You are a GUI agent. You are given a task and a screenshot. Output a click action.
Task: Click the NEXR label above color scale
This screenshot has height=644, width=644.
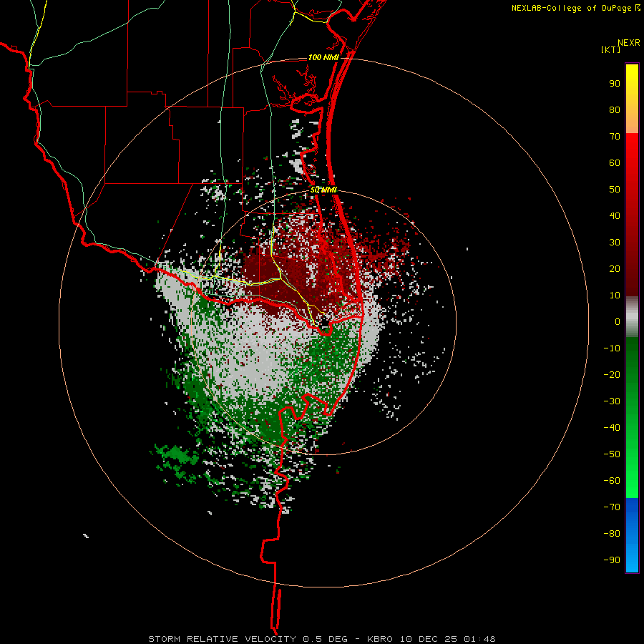629,43
